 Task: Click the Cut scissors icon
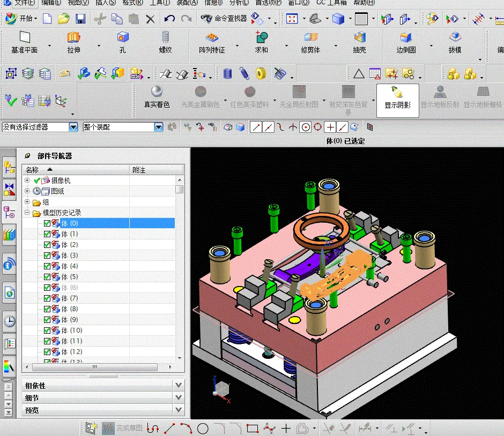(x=100, y=19)
